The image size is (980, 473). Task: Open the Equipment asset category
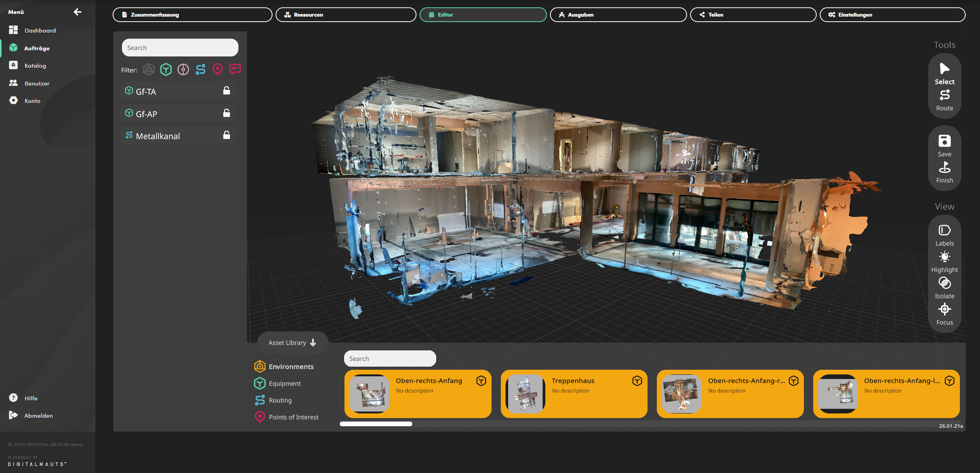click(284, 383)
